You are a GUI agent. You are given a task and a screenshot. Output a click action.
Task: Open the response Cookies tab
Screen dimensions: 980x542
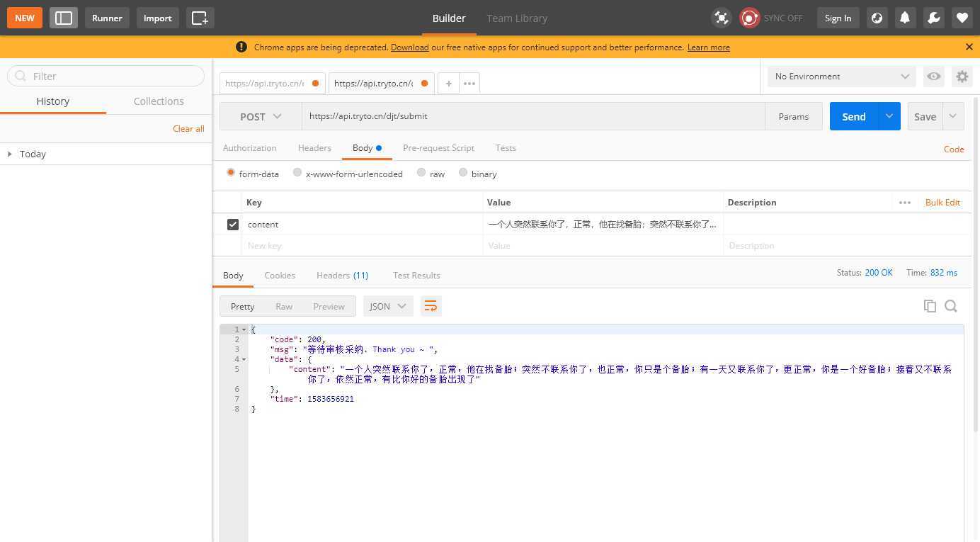tap(280, 275)
